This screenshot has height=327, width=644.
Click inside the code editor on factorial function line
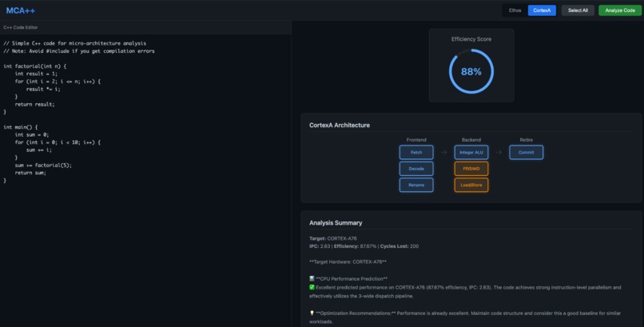(35, 66)
